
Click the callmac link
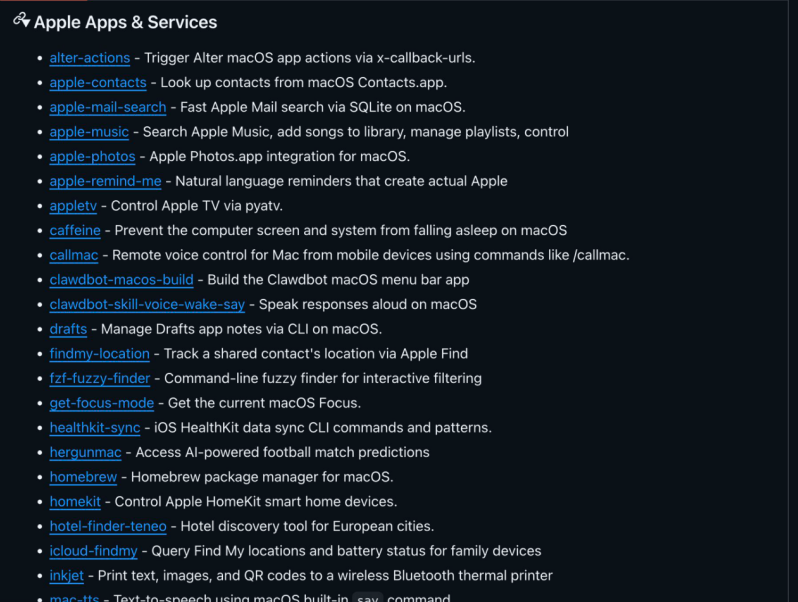click(74, 255)
